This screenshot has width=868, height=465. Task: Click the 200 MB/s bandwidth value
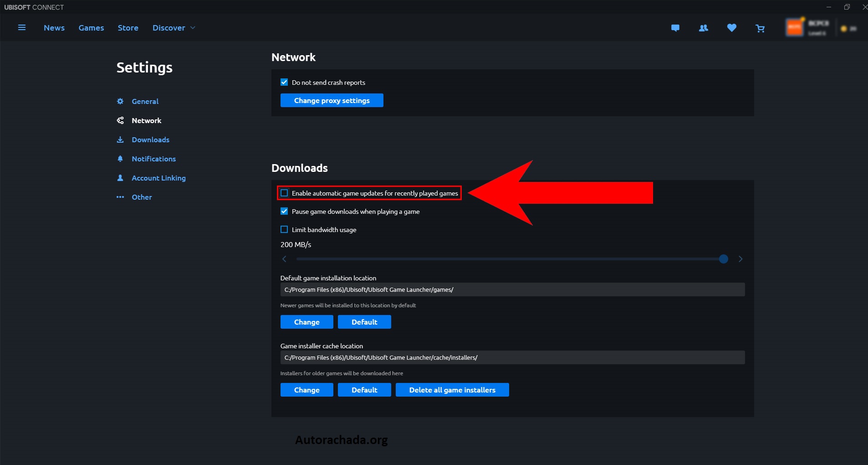tap(296, 245)
